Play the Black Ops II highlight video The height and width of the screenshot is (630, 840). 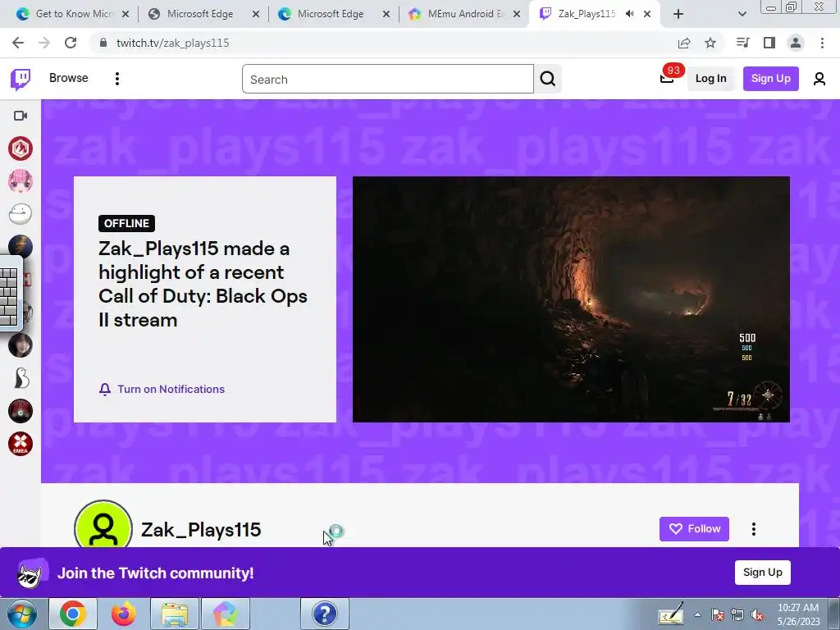click(x=571, y=299)
